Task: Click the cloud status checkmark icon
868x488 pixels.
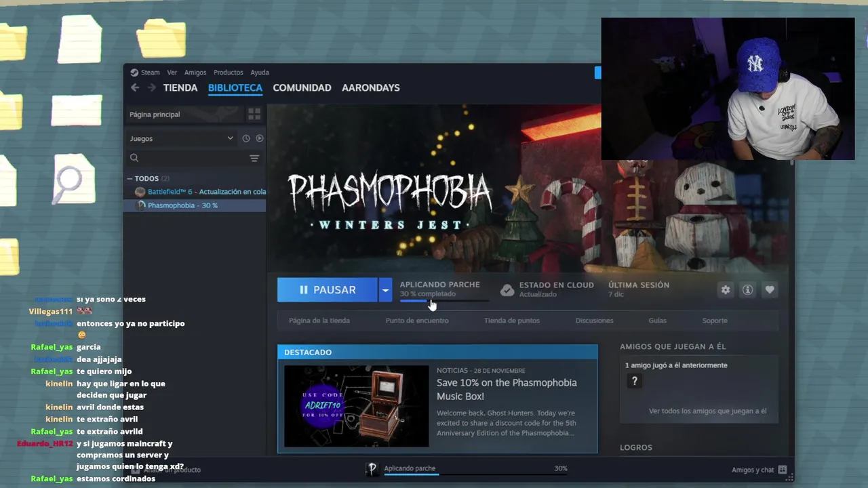Action: coord(507,290)
